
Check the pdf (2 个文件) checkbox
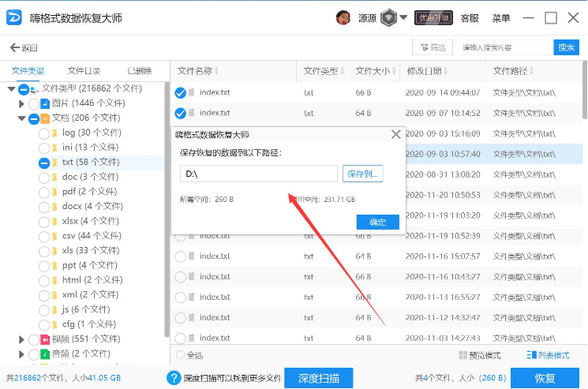(x=44, y=191)
